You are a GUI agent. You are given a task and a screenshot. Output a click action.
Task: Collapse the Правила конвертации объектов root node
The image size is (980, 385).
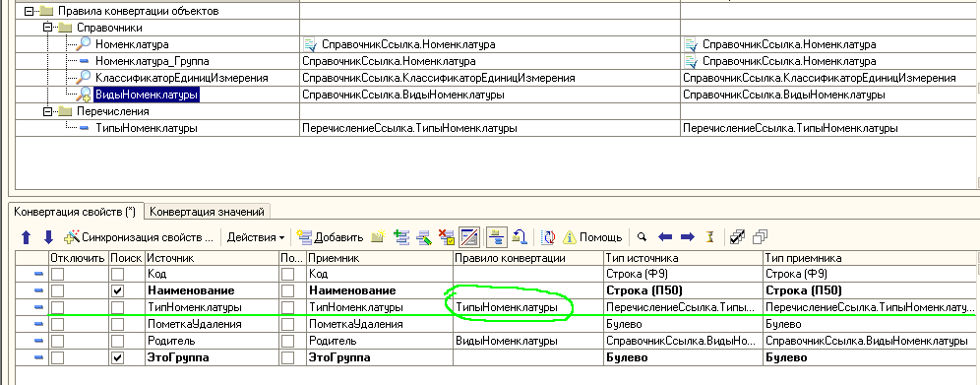(x=29, y=11)
